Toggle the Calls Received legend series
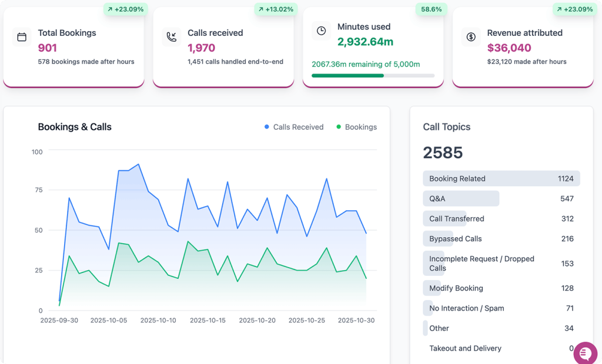The width and height of the screenshot is (602, 364). tap(294, 127)
